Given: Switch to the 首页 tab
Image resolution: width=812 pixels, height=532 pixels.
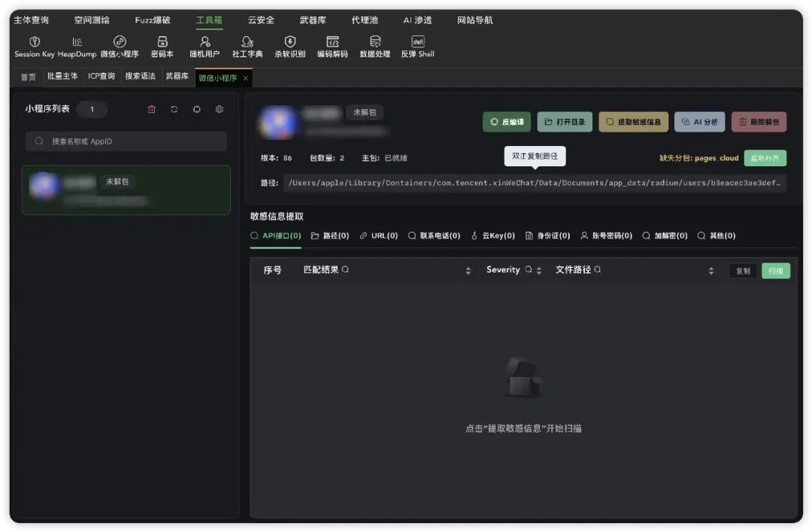Looking at the screenshot, I should [x=29, y=78].
